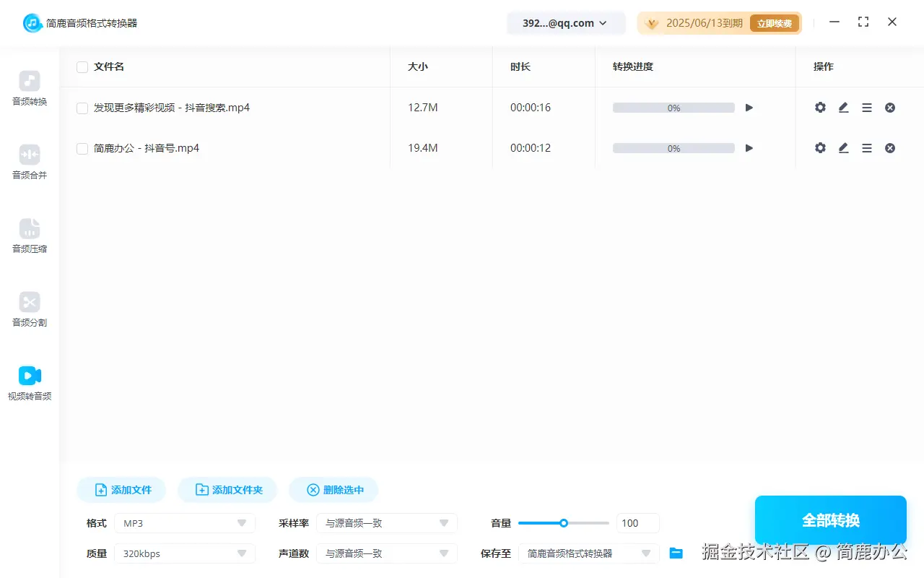The image size is (924, 578).
Task: Click the 12.7M size cell
Action: pyautogui.click(x=423, y=108)
